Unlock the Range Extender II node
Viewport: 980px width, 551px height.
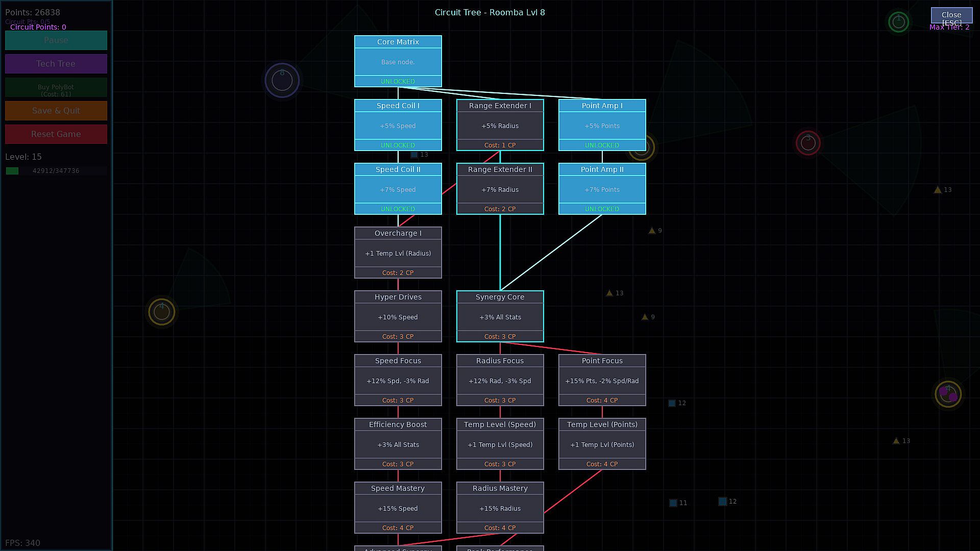500,189
